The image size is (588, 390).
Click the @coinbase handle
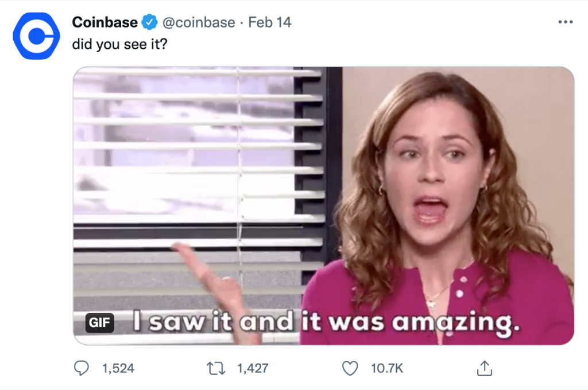199,22
